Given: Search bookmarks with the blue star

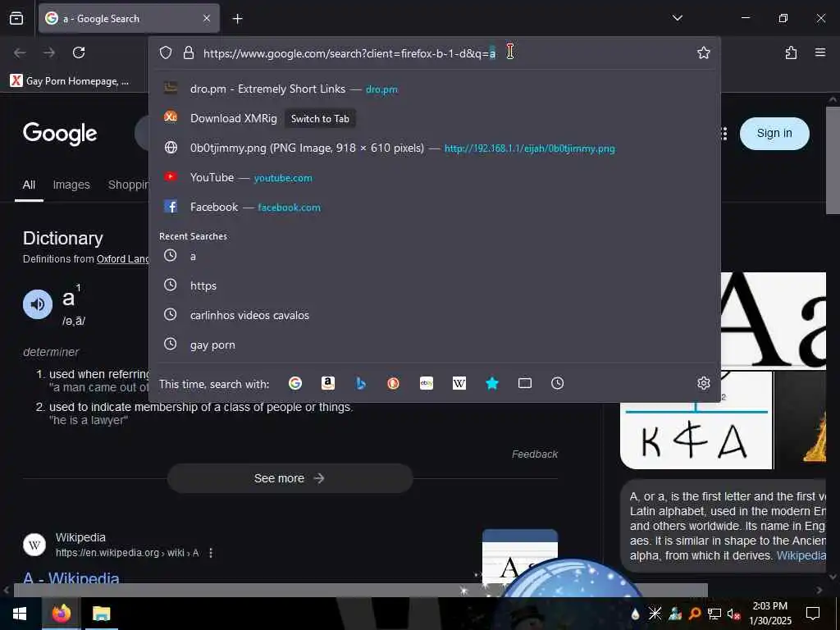Looking at the screenshot, I should [492, 383].
